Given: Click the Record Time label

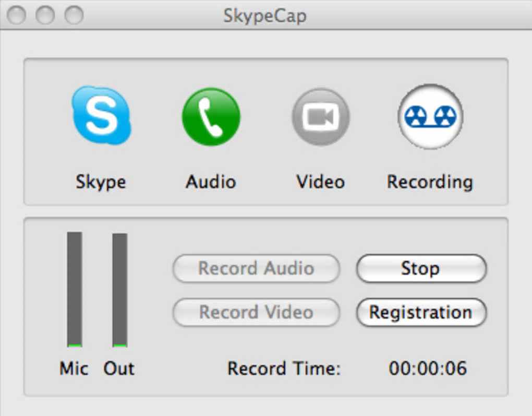Looking at the screenshot, I should [x=284, y=369].
